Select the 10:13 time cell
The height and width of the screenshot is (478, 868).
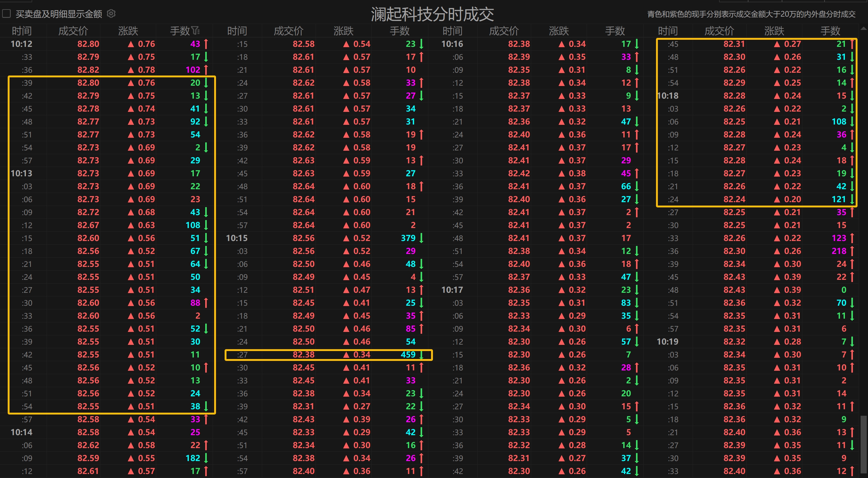coord(22,173)
